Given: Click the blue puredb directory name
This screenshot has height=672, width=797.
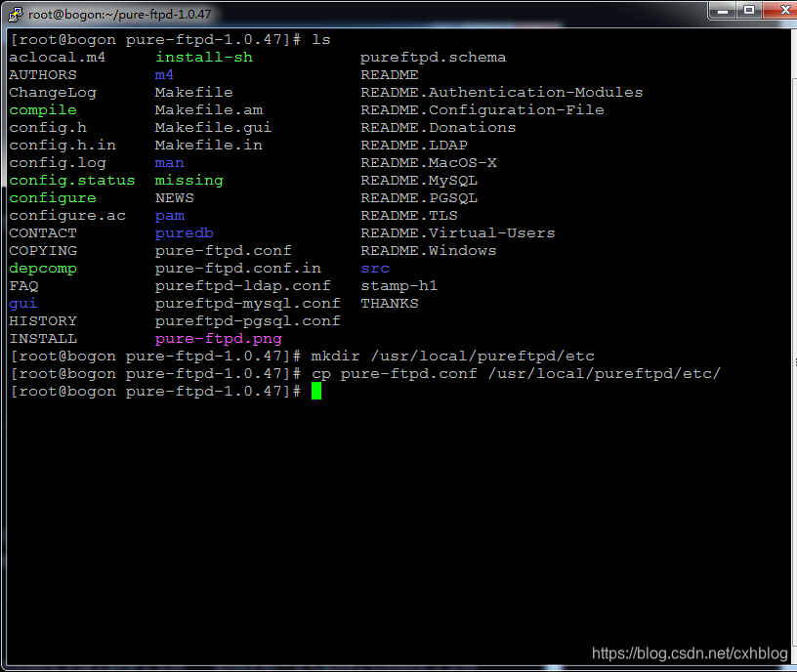Looking at the screenshot, I should click(184, 233).
